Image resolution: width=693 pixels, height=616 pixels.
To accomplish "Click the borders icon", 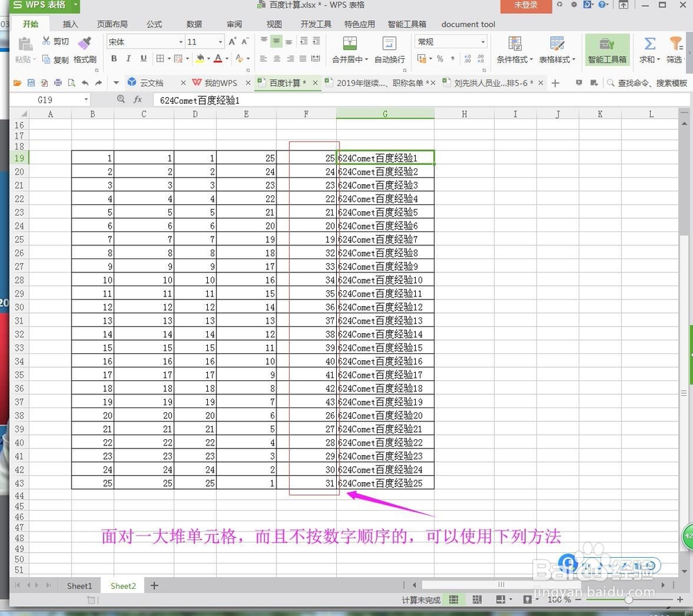I will click(160, 58).
